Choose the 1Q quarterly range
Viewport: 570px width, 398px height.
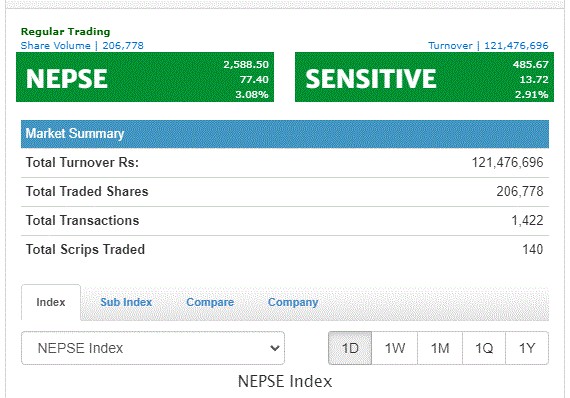tap(484, 348)
